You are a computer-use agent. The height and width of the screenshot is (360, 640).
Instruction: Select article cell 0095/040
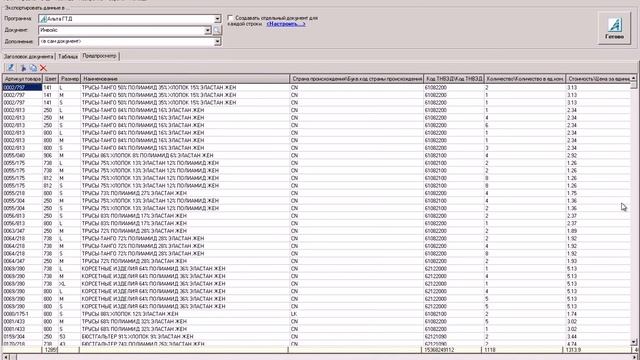22,155
